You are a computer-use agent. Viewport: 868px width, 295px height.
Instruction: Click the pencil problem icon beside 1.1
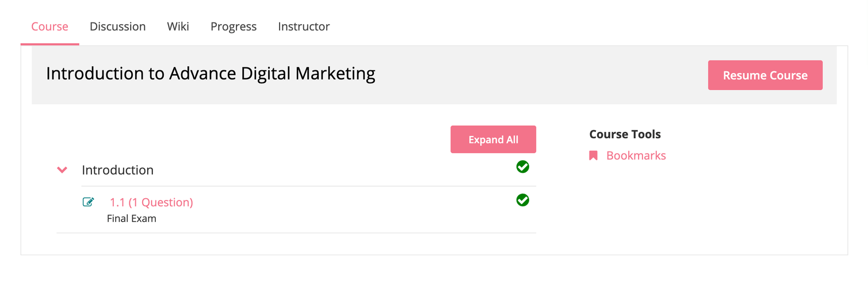click(x=89, y=202)
